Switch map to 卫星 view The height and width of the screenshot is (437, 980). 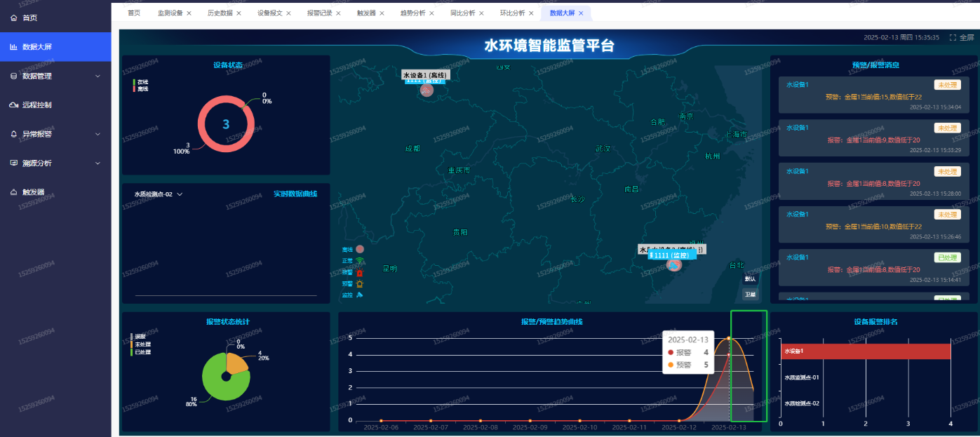click(750, 295)
